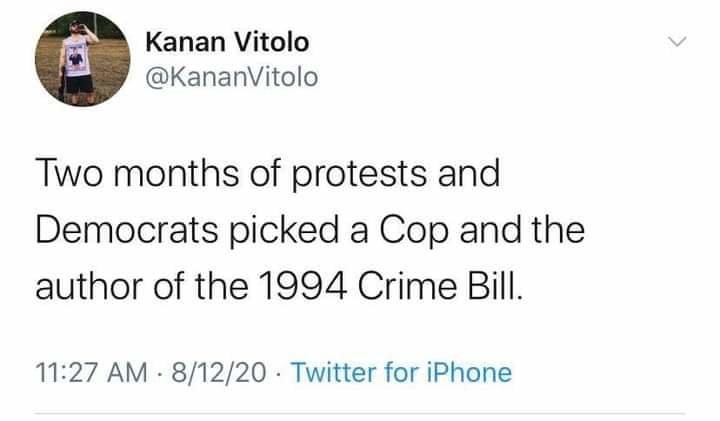Click the divider line below the timestamp
Viewport: 720px width, 421px height.
tap(360, 412)
